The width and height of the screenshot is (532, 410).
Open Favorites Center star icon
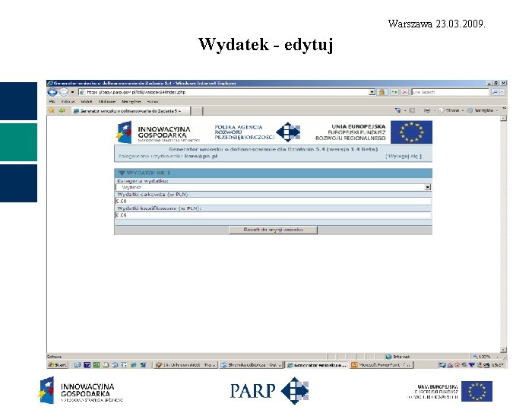(52, 110)
